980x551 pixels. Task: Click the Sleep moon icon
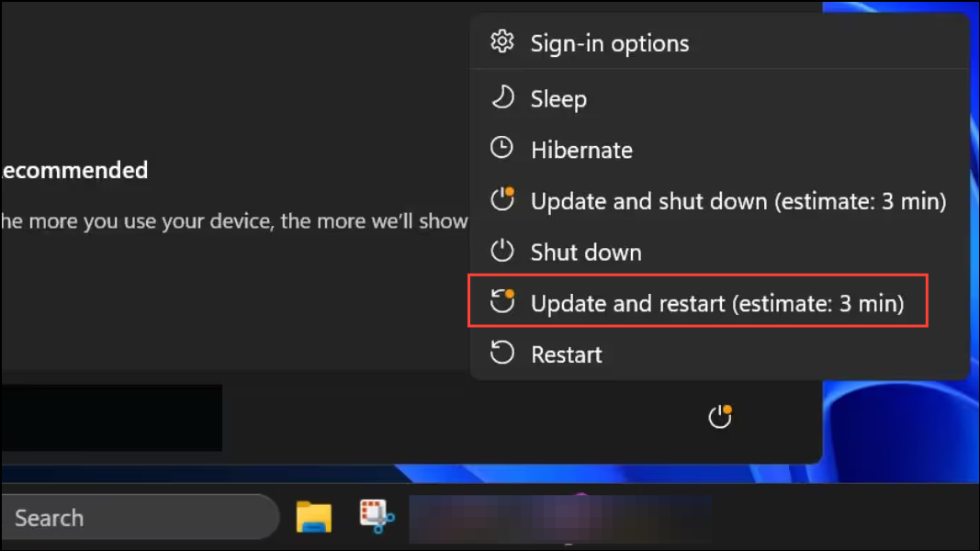click(x=502, y=97)
